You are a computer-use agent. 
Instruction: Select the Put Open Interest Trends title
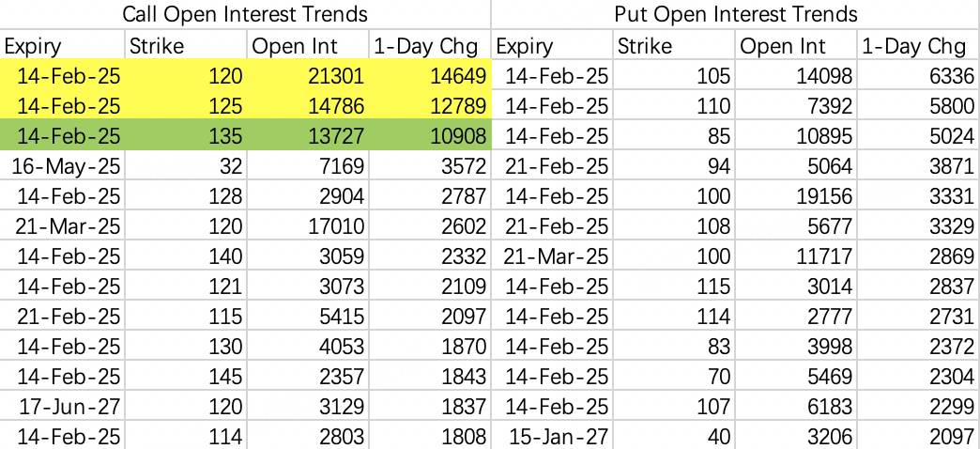(x=736, y=14)
